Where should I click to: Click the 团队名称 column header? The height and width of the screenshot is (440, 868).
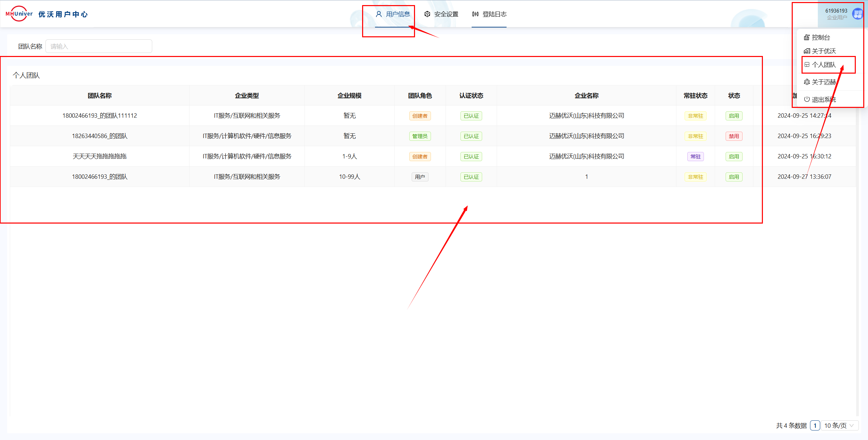point(99,96)
